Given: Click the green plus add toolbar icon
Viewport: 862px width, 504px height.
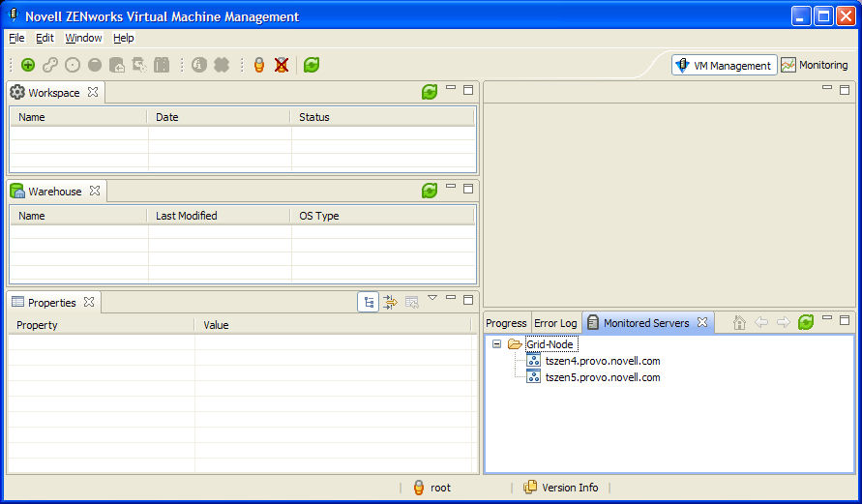Looking at the screenshot, I should [28, 65].
